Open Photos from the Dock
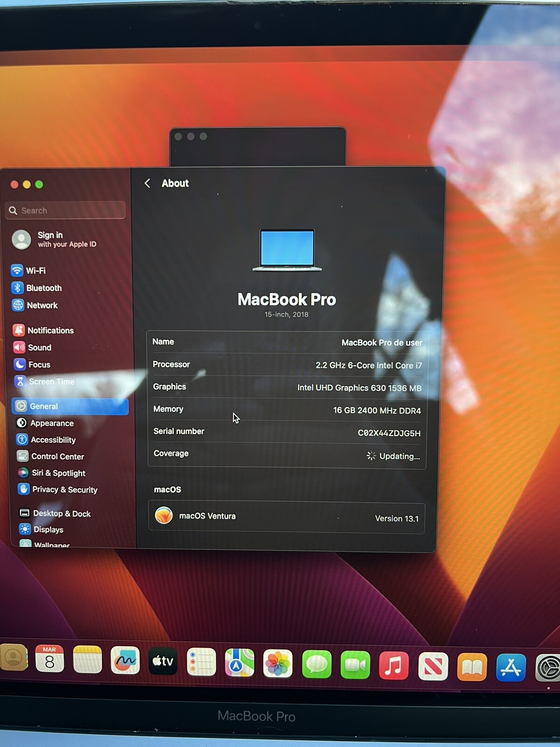560x747 pixels. 278,663
